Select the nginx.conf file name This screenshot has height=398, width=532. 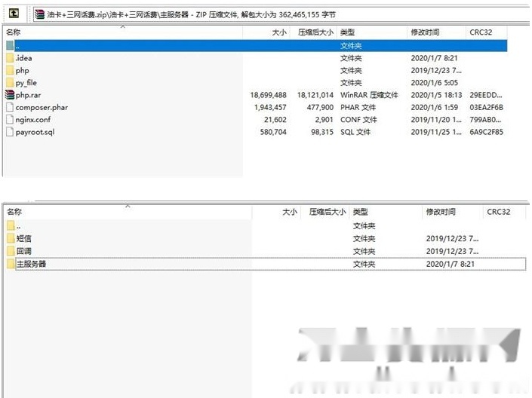point(33,120)
